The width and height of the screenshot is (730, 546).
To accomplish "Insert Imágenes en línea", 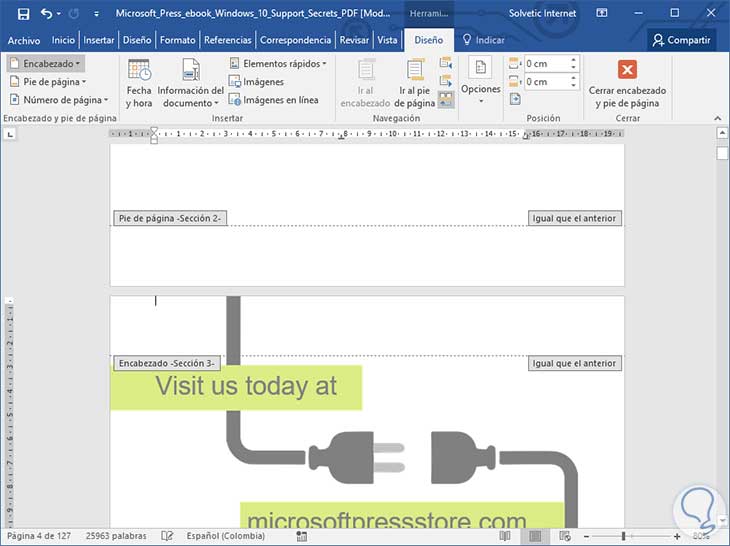I will coord(274,100).
